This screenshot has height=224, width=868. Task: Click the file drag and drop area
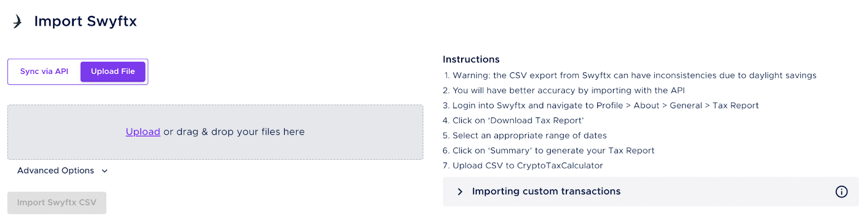click(x=215, y=132)
